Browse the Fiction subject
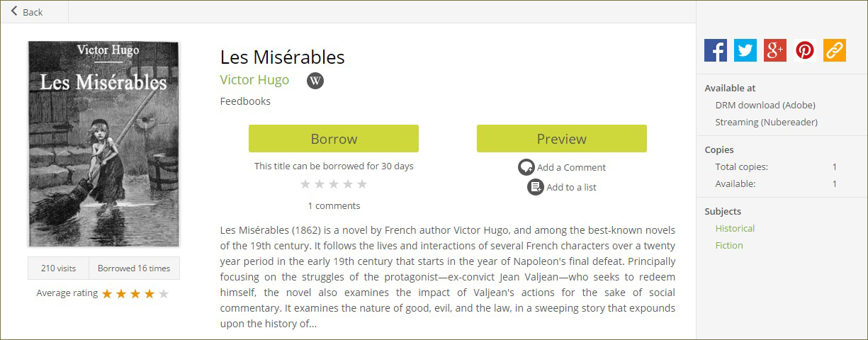The image size is (868, 340). [729, 245]
